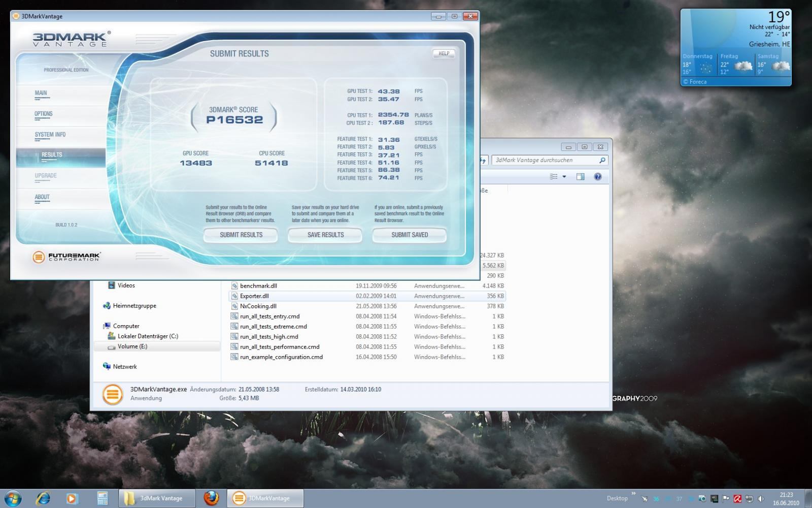The height and width of the screenshot is (508, 812).
Task: Click the magnifier icon in Explorer search
Action: point(602,160)
